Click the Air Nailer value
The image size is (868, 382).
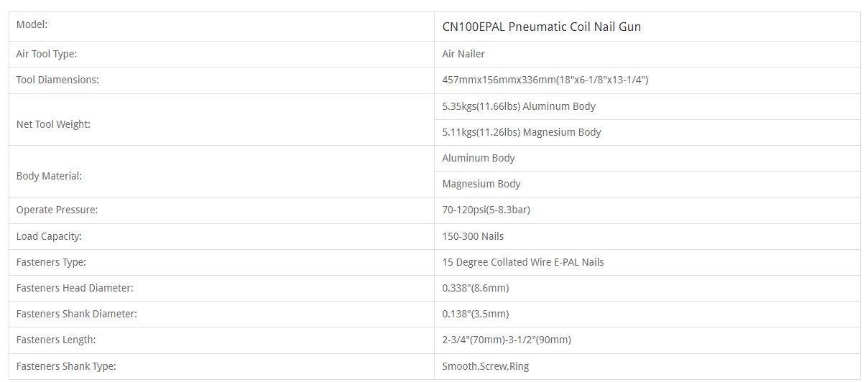click(463, 54)
